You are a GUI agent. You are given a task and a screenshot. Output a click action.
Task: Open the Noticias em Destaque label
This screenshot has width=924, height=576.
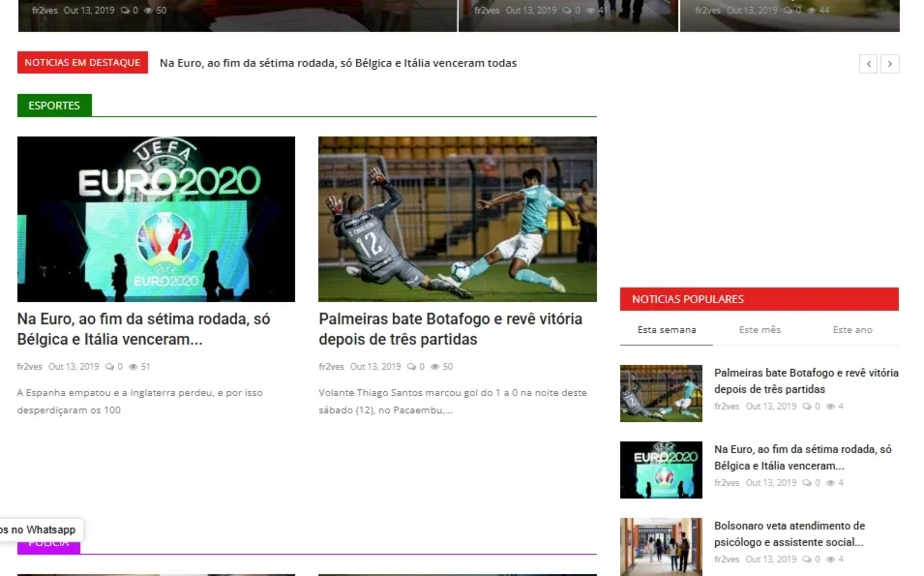(x=82, y=63)
